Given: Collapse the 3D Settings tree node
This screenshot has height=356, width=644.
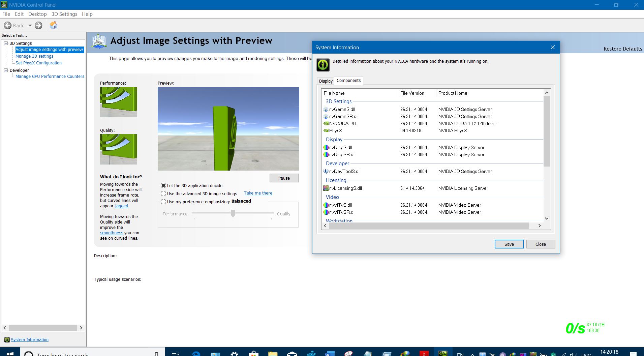Looking at the screenshot, I should 6,43.
